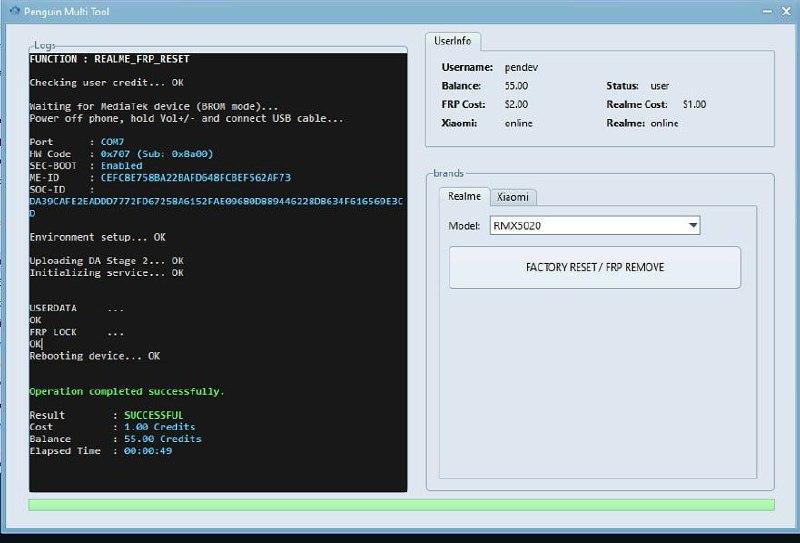The image size is (800, 543).
Task: Click log line FUNCTION : REALME_FRP_RESET
Action: point(109,59)
